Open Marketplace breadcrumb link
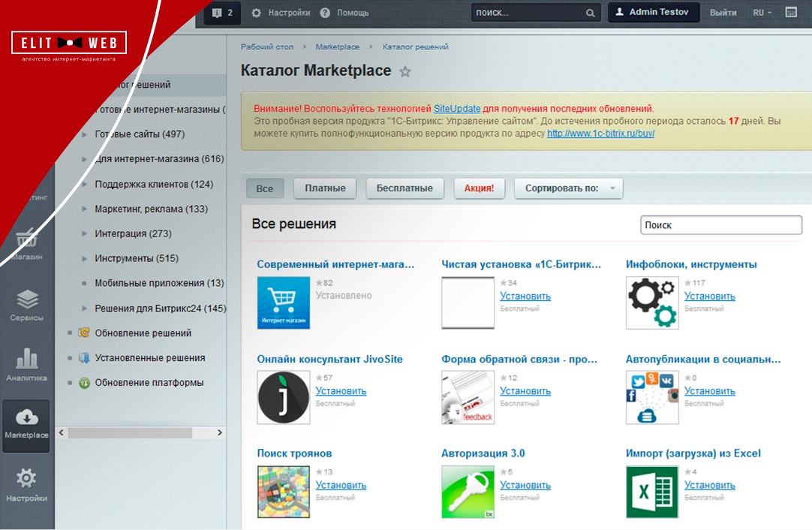 [x=337, y=47]
